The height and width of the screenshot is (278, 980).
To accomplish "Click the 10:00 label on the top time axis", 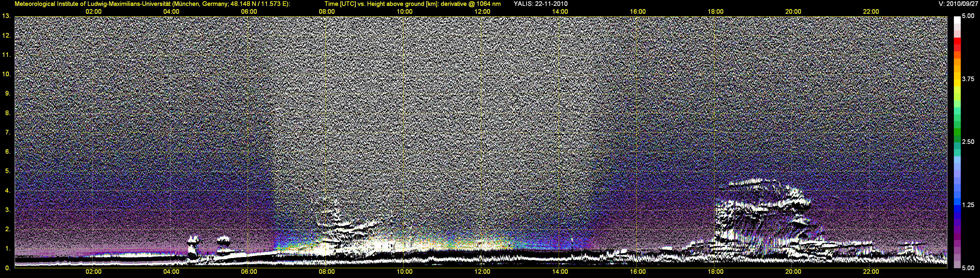I will click(404, 12).
